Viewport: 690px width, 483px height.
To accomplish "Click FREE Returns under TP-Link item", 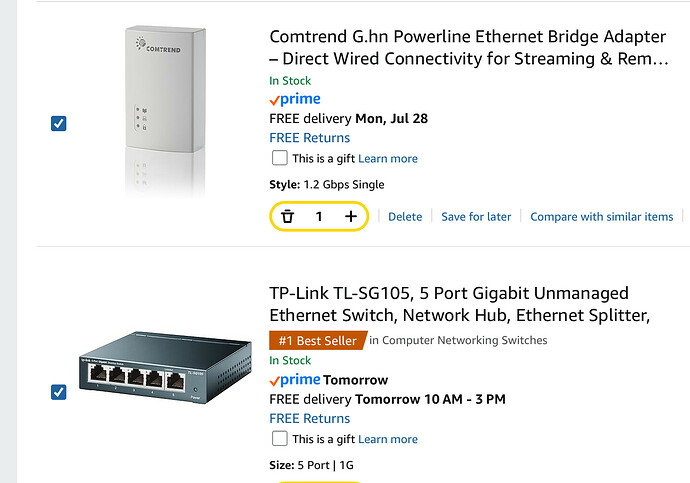I will tap(310, 419).
